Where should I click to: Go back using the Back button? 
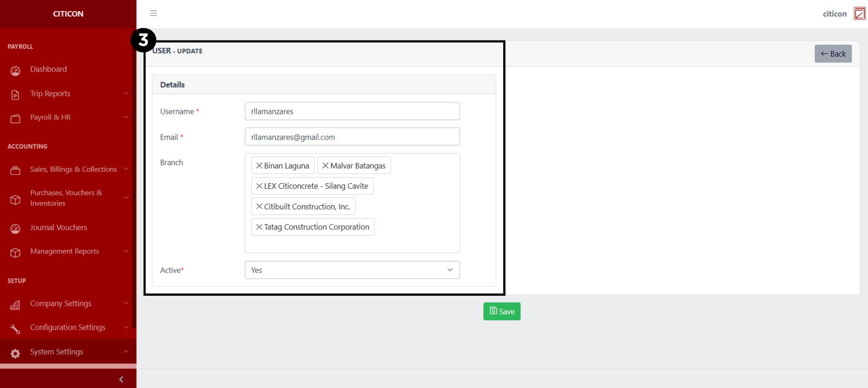833,54
